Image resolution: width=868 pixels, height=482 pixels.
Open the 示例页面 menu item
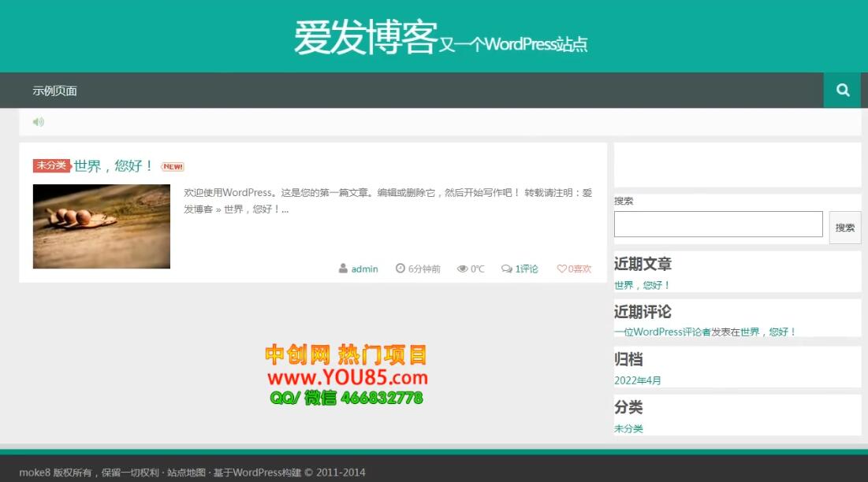click(55, 90)
